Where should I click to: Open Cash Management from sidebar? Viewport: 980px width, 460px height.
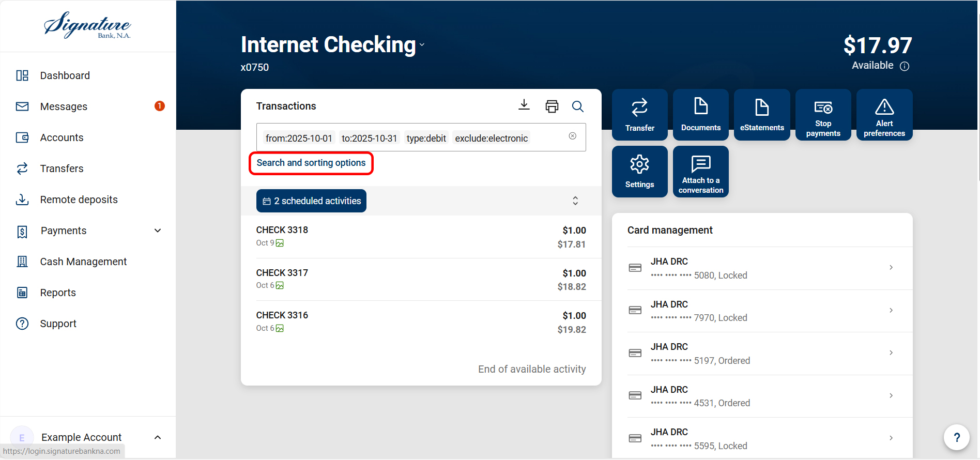pyautogui.click(x=83, y=262)
